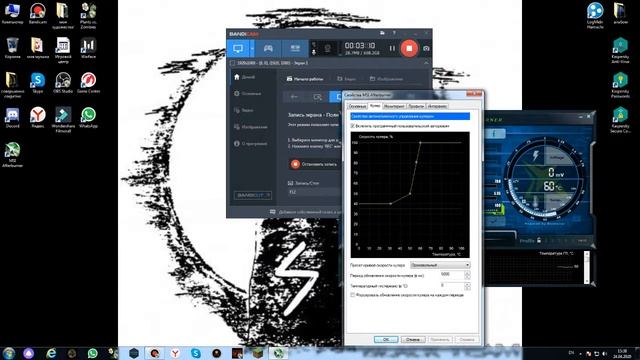
Task: Open Internet Explorer from taskbar
Action: pyautogui.click(x=51, y=353)
